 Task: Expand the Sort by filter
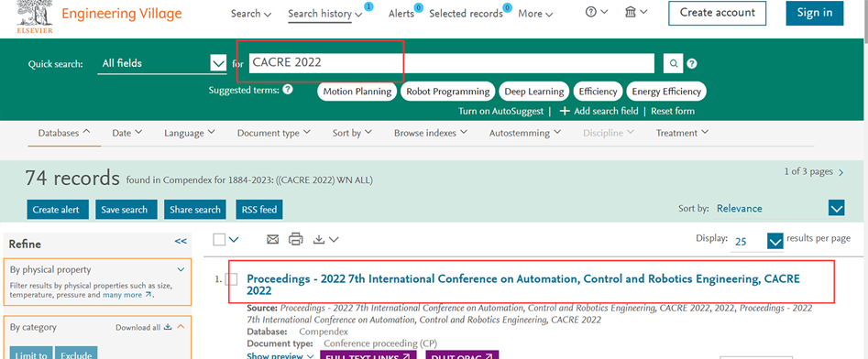coord(352,134)
